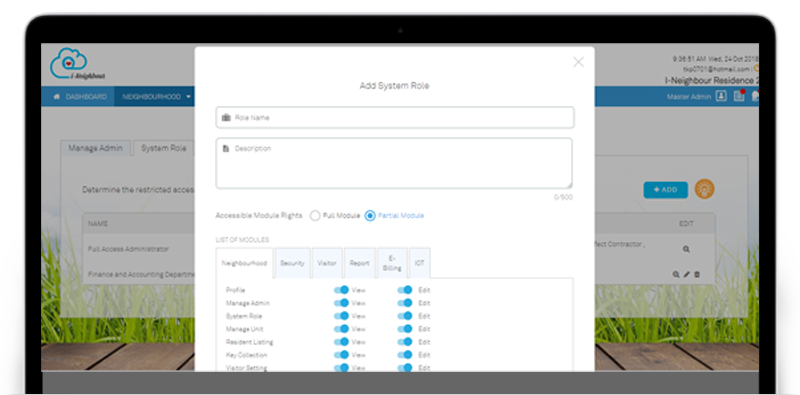Click the I-Neighbour Residence title text
800x395 pixels.
[712, 81]
